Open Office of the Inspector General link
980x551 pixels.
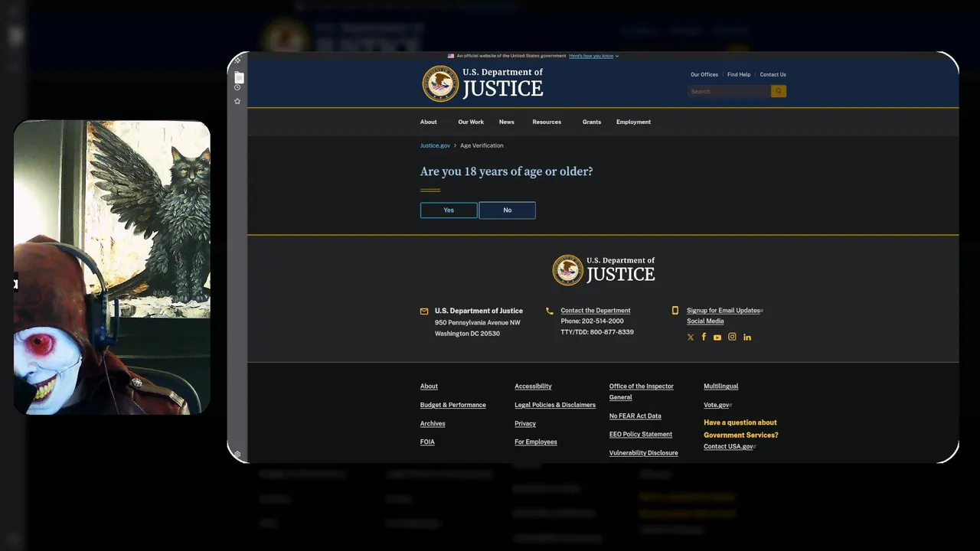click(x=642, y=392)
